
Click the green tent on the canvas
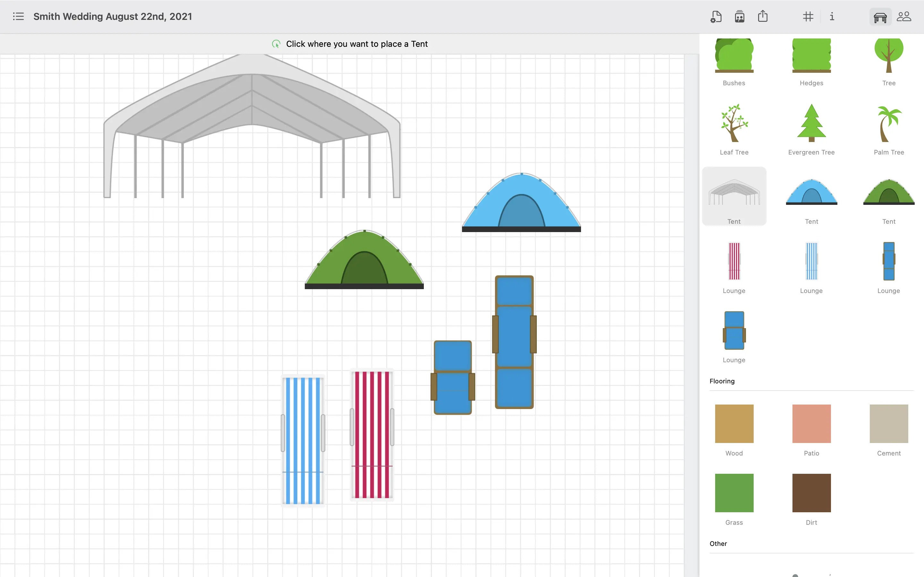pyautogui.click(x=364, y=263)
